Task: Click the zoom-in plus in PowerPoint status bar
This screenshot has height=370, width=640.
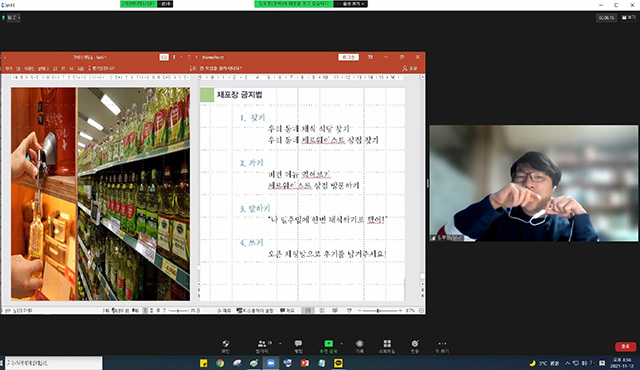Action: pyautogui.click(x=400, y=310)
